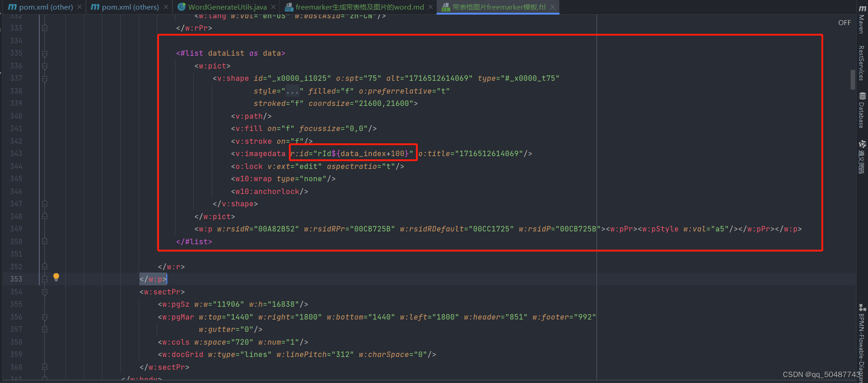Viewport: 868px width, 383px height.
Task: Switch to the pom.xml (others) tab
Action: (x=130, y=7)
